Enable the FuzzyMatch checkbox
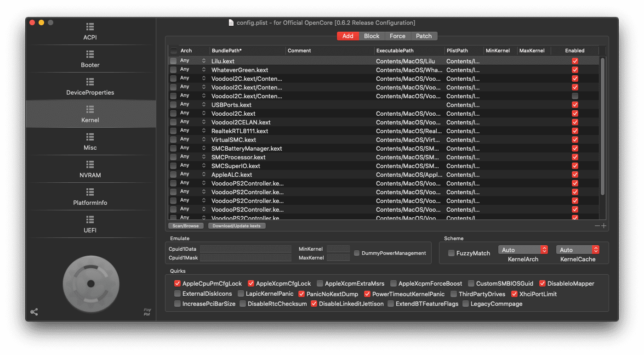644x355 pixels. tap(451, 253)
